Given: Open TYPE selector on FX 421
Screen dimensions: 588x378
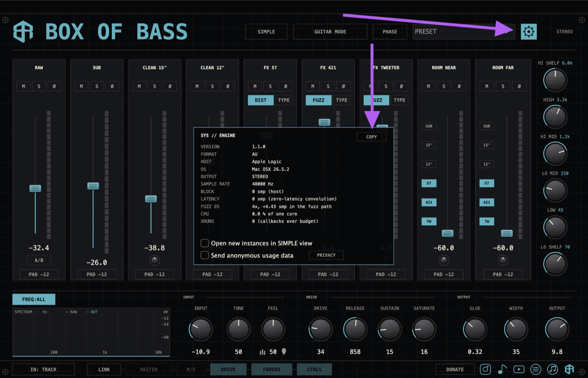Looking at the screenshot, I should 342,100.
